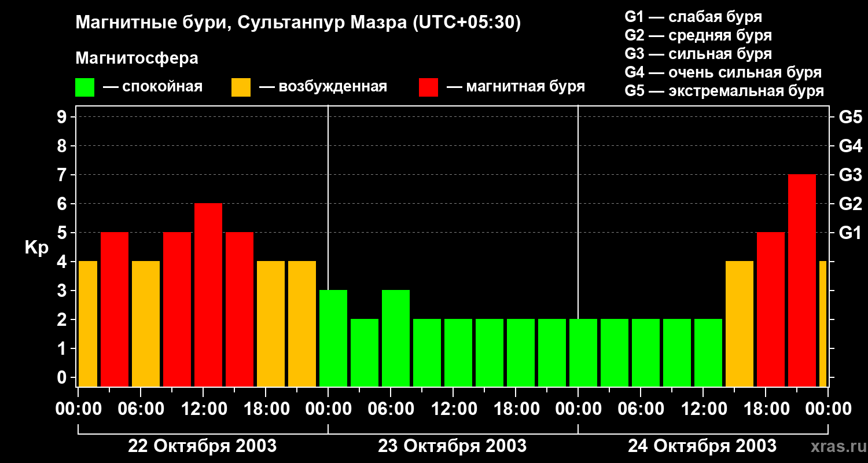Click the 12:00 time label for 24 October
Viewport: 868px width, 463px height.
703,409
